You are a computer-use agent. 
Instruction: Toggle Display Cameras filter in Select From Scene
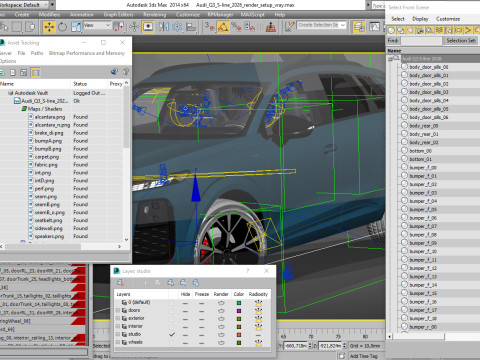[420, 30]
